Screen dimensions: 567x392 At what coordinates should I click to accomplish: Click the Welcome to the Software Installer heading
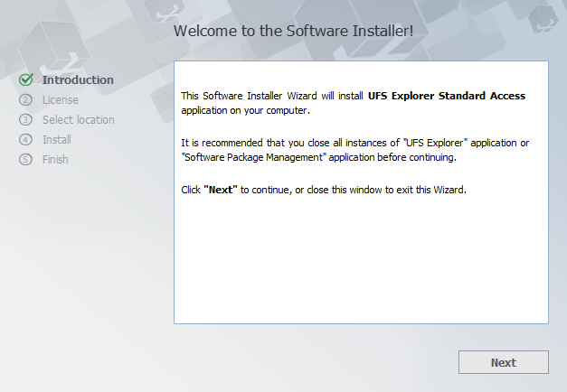[x=293, y=31]
